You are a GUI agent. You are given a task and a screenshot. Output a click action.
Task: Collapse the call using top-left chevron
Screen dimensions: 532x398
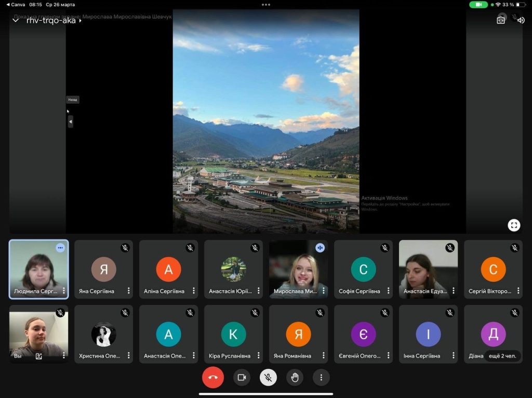click(16, 21)
